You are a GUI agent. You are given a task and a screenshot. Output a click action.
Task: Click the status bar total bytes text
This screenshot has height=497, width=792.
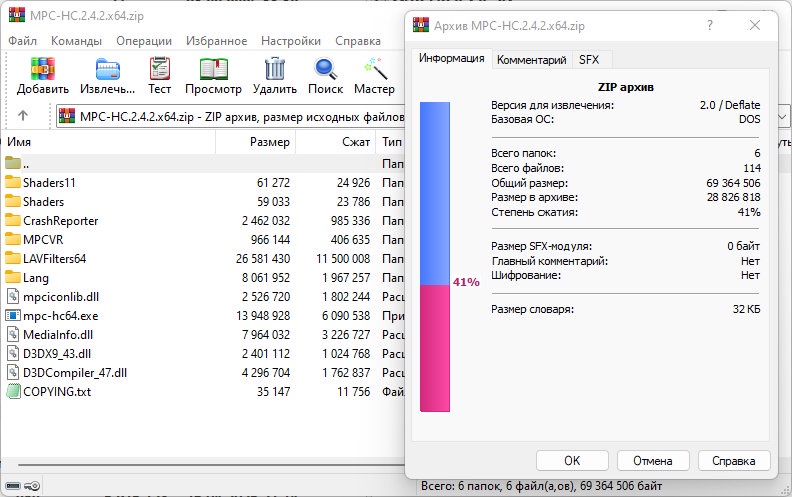[x=541, y=486]
